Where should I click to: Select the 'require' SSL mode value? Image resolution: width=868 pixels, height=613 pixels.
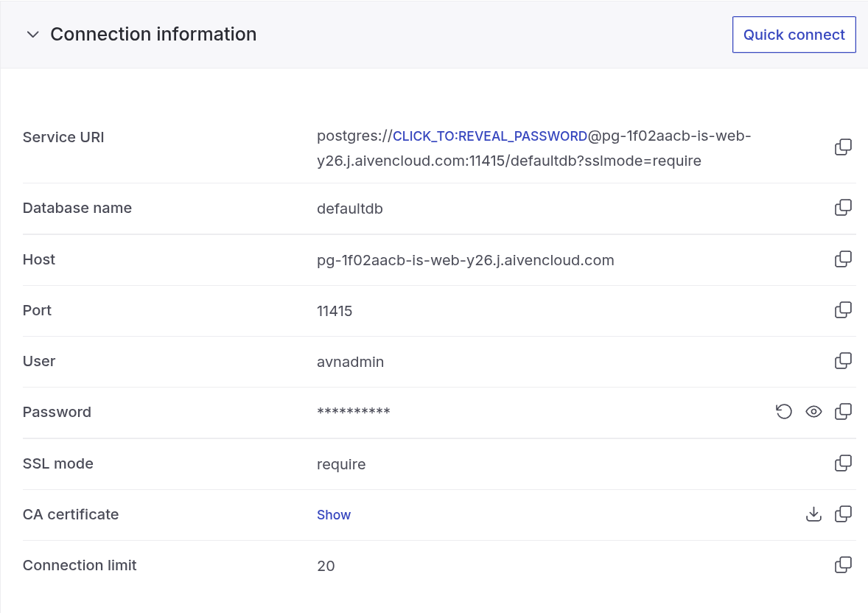tap(341, 465)
